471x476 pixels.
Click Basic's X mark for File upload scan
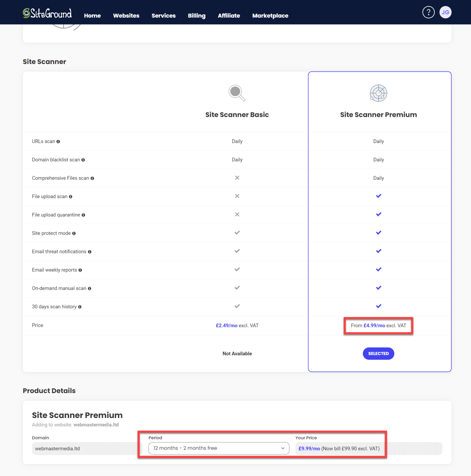pos(237,196)
